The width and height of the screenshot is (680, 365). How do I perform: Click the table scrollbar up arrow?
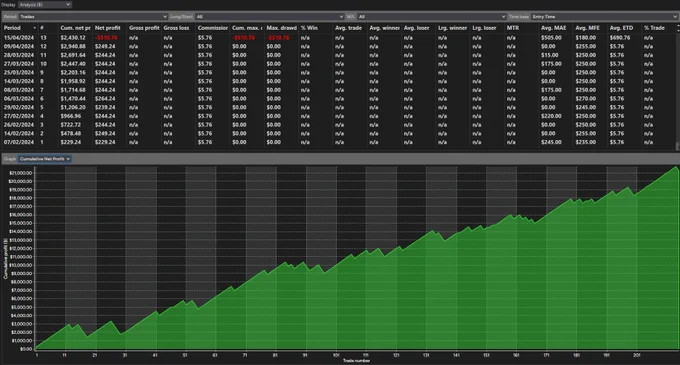point(678,27)
